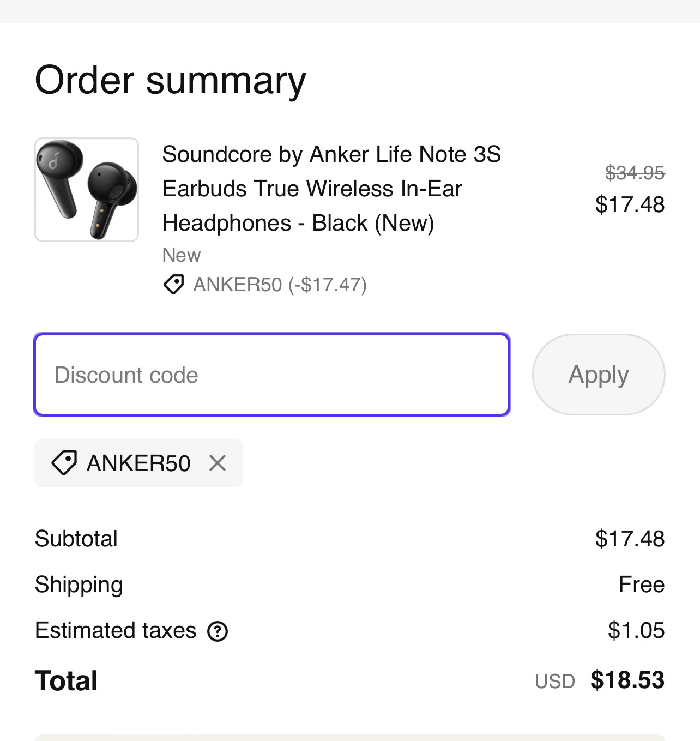This screenshot has width=700, height=741.
Task: Click the Estimated taxes help icon
Action: tap(218, 631)
